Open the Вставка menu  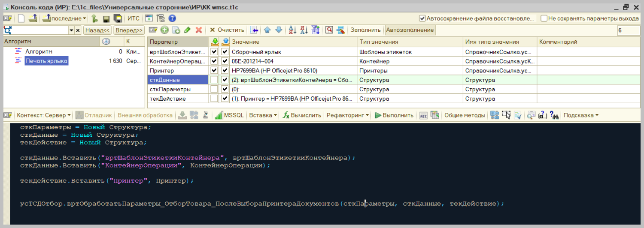pyautogui.click(x=263, y=115)
